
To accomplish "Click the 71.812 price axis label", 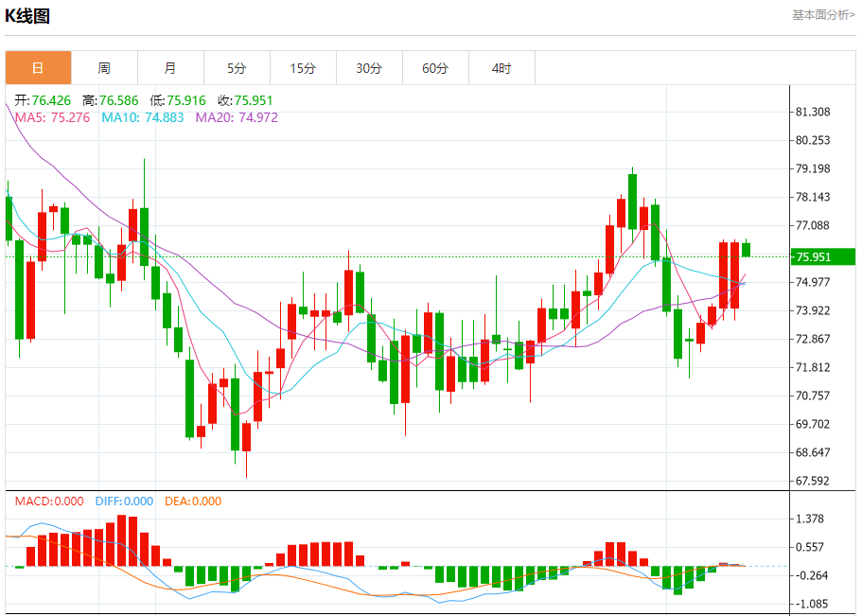I will pyautogui.click(x=813, y=367).
